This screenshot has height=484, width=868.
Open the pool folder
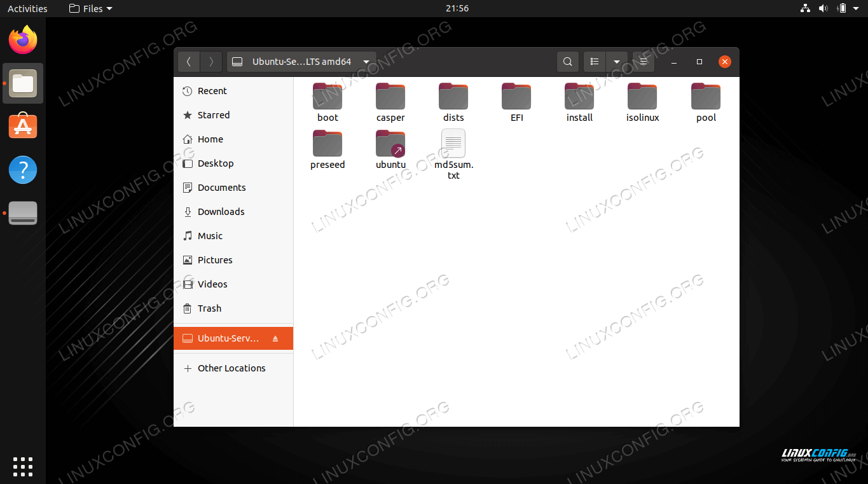pos(706,102)
